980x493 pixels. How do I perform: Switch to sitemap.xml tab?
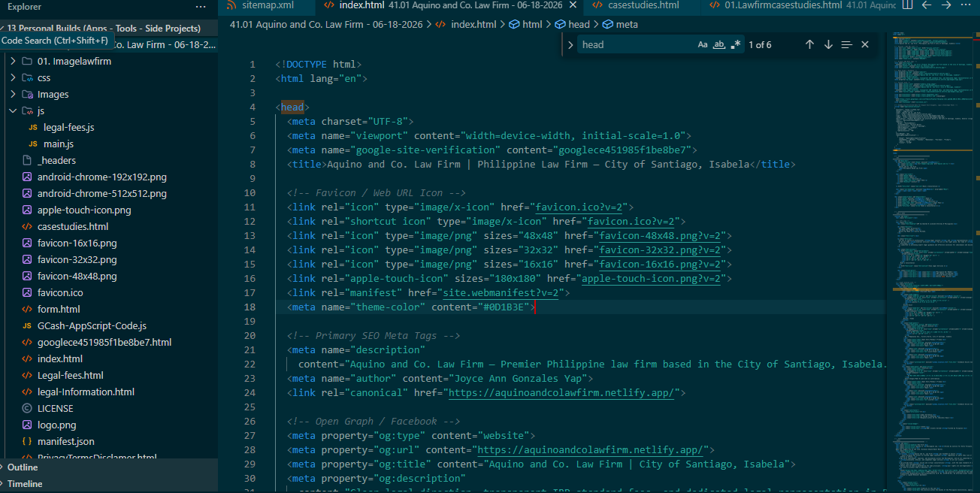[267, 5]
